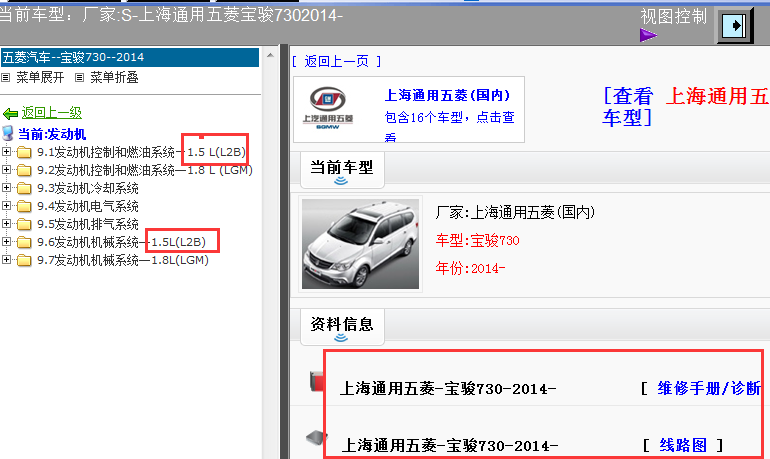Click folder icon of 9.2发动机控制和燃油系统
This screenshot has height=459, width=770.
tap(24, 170)
